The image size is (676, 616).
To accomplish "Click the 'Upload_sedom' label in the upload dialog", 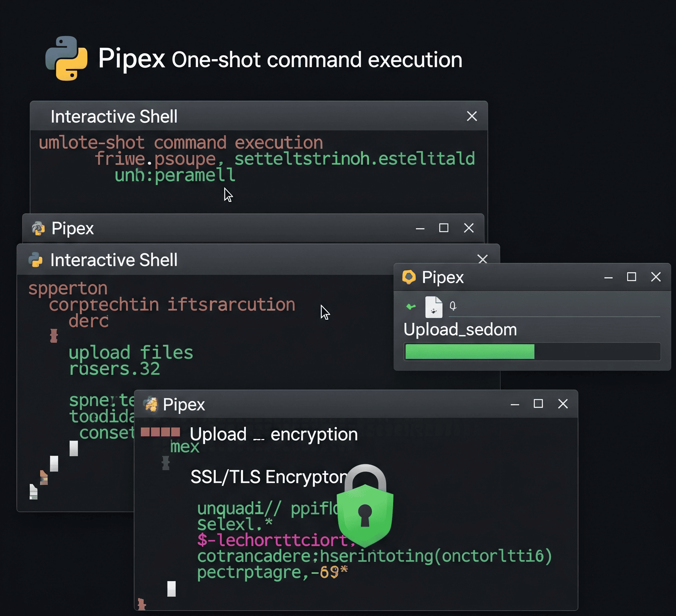I will click(x=459, y=330).
